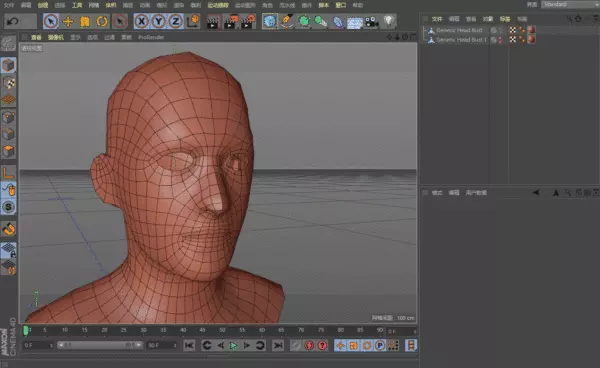
Task: Toggle the X axis lock
Action: [142, 21]
